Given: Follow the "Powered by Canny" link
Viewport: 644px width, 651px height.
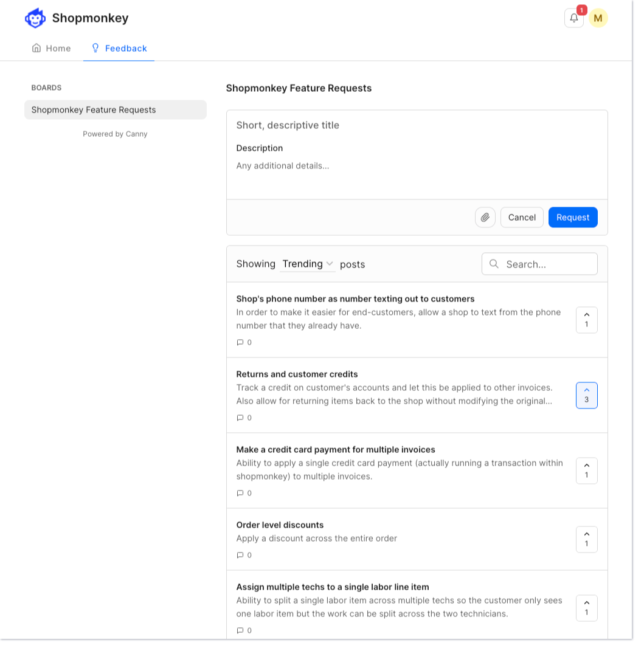Looking at the screenshot, I should (x=115, y=134).
